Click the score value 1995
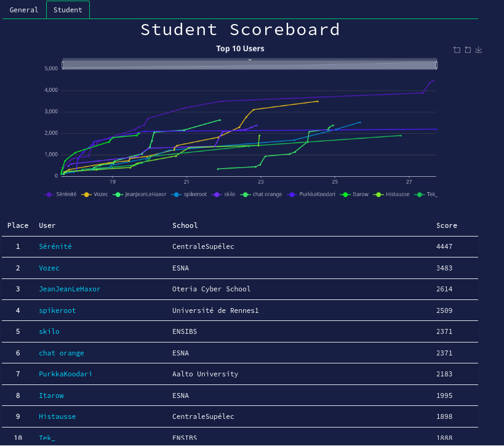Screen dimensions: 504x446 click(x=444, y=395)
